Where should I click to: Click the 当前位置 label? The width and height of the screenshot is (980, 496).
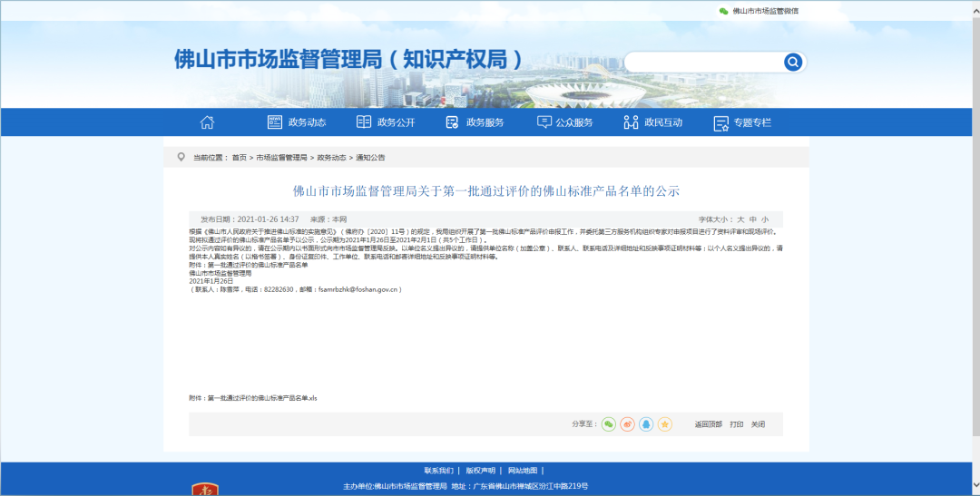pyautogui.click(x=211, y=158)
